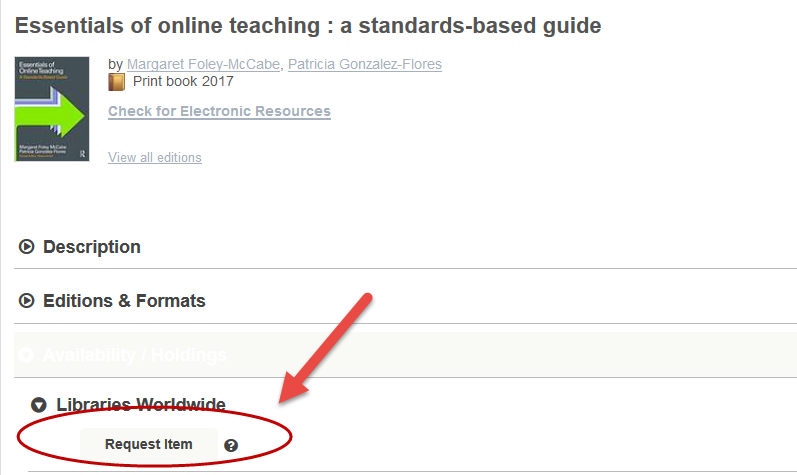This screenshot has height=475, width=797.
Task: Open author Patricia Gonzalez-Flores link
Action: click(365, 64)
